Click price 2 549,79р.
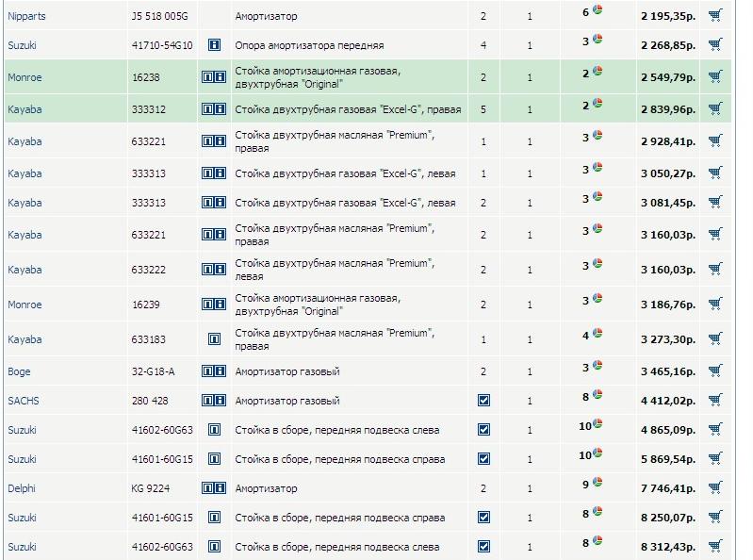Image resolution: width=753 pixels, height=560 pixels. (x=668, y=77)
